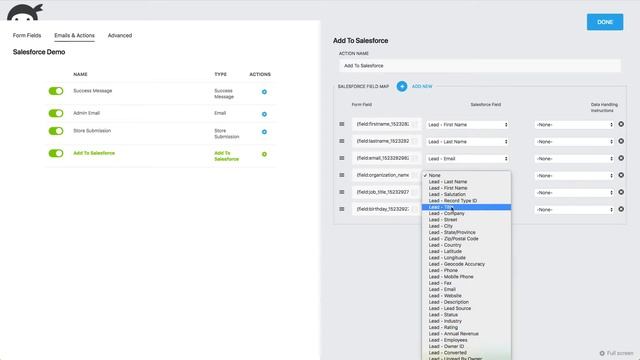640x360 pixels.
Task: Click the blue DONE button
Action: 605,22
